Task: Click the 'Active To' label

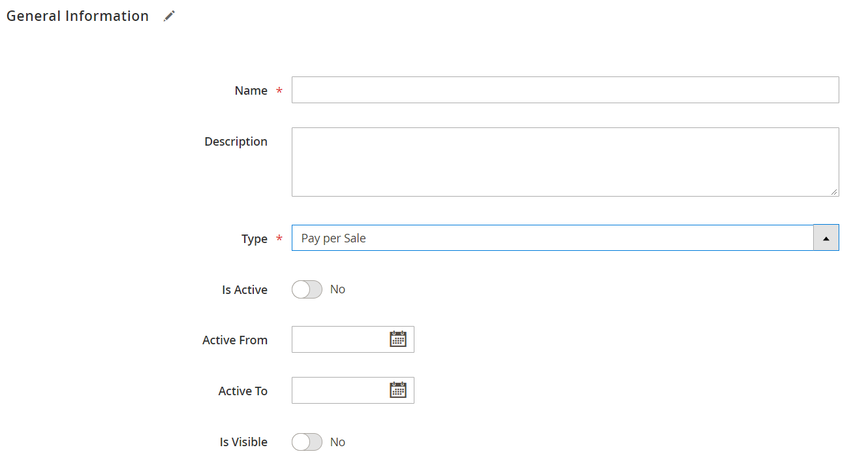Action: tap(243, 391)
